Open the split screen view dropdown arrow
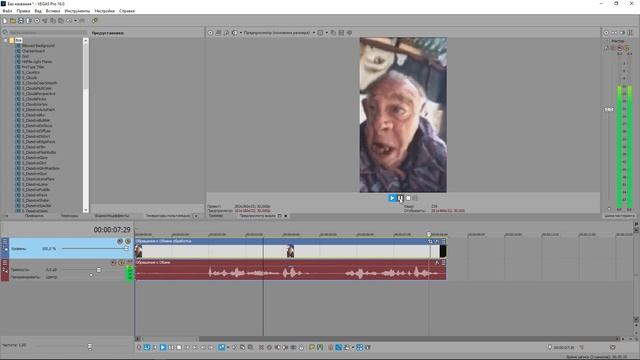 [240, 33]
